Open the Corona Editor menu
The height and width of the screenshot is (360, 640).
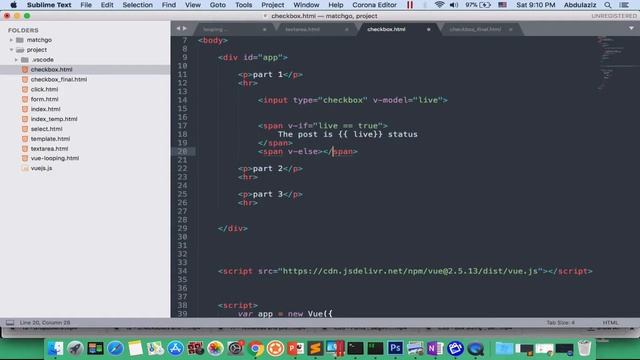coord(374,5)
